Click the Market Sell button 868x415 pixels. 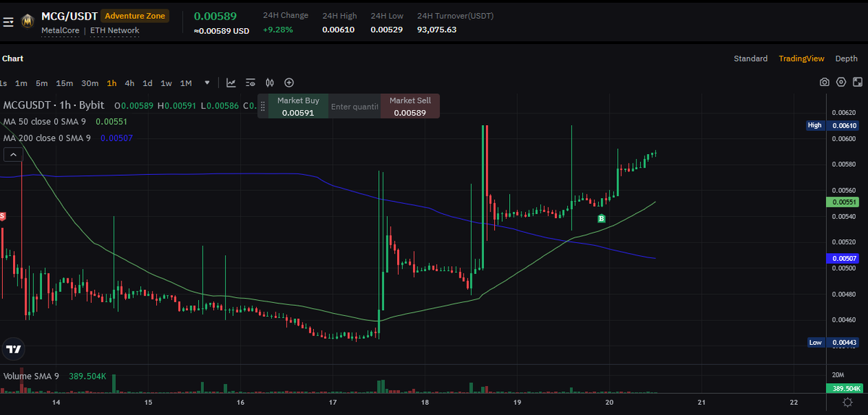410,106
